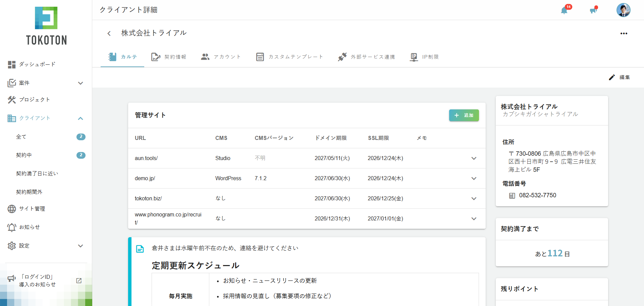
Task: Click the ダッシュボード icon in sidebar
Action: pyautogui.click(x=12, y=64)
